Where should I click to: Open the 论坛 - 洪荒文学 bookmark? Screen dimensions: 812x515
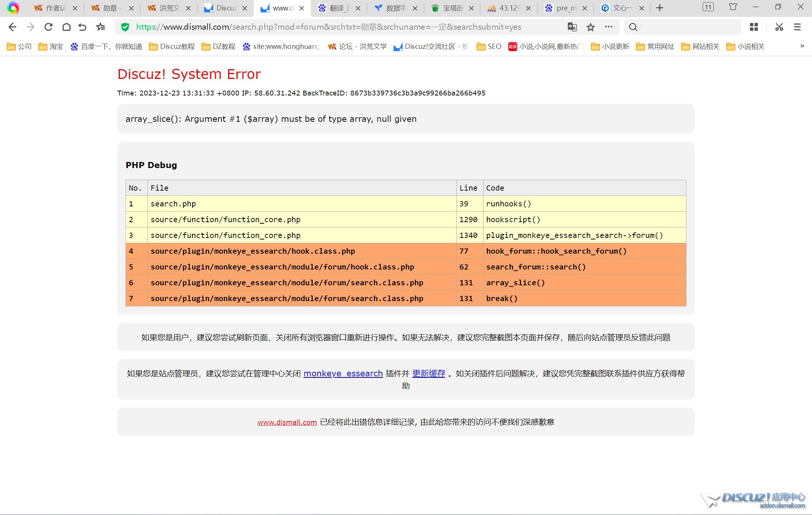357,47
